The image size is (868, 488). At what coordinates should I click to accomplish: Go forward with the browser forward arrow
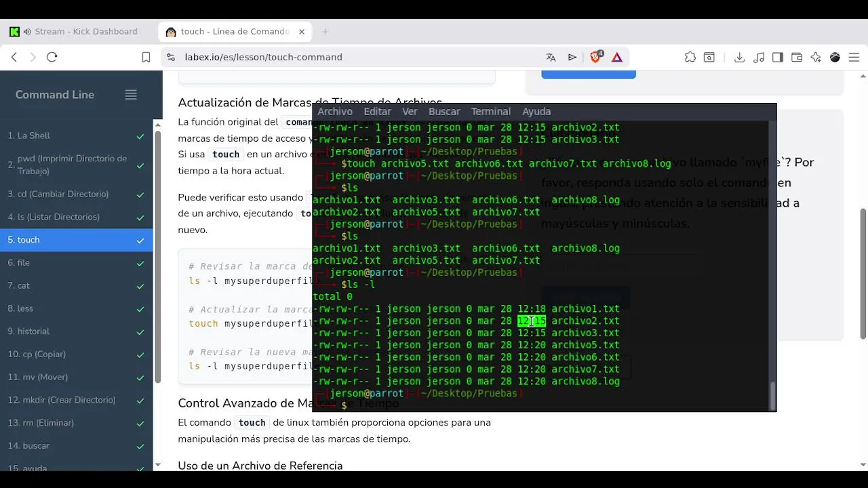point(33,58)
